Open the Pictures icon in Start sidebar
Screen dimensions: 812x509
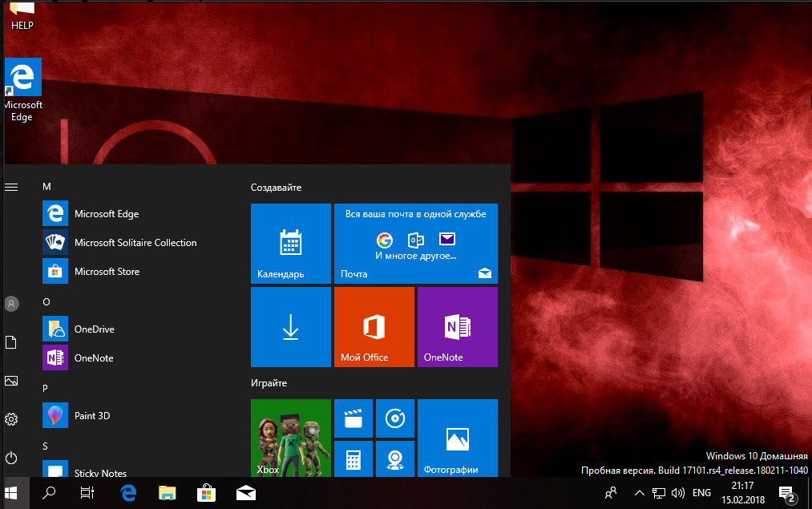pyautogui.click(x=11, y=381)
